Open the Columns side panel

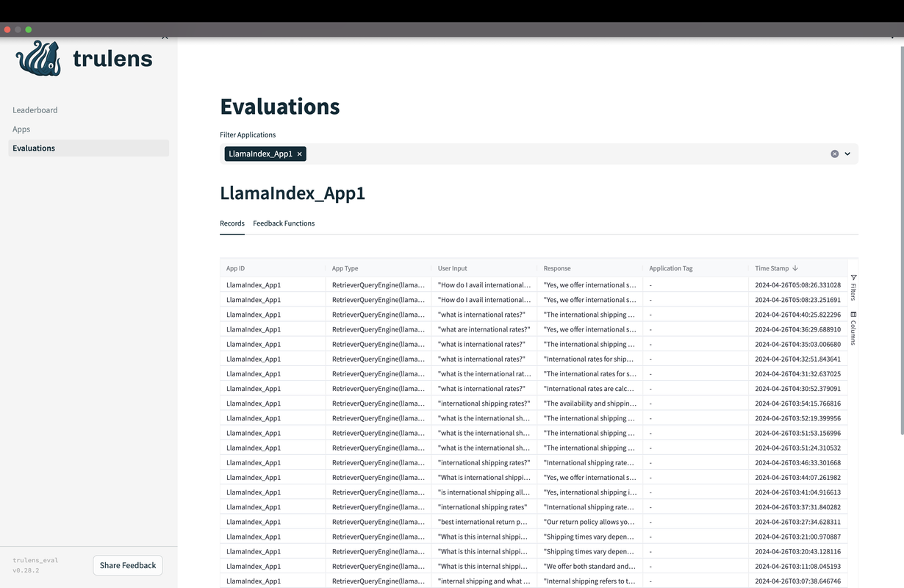point(853,328)
